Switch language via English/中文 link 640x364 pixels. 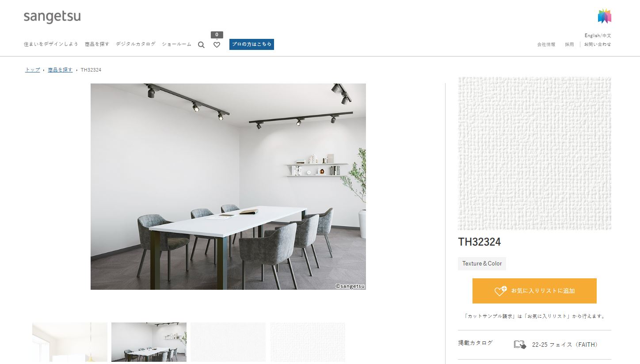pyautogui.click(x=598, y=35)
